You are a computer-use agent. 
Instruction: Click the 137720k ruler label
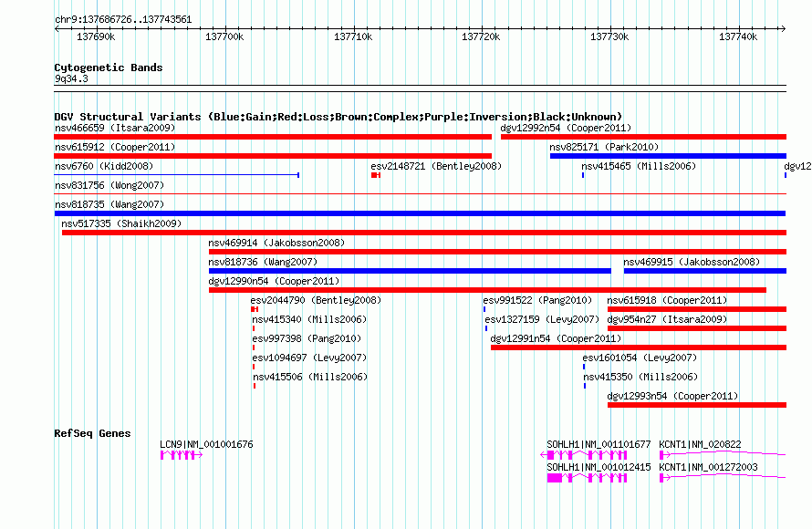click(481, 36)
